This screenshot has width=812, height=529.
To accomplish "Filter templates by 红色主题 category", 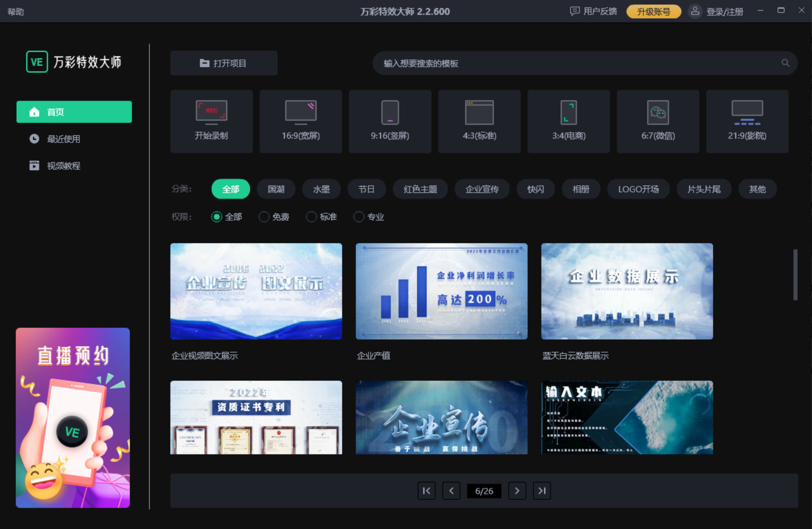I will pos(420,189).
